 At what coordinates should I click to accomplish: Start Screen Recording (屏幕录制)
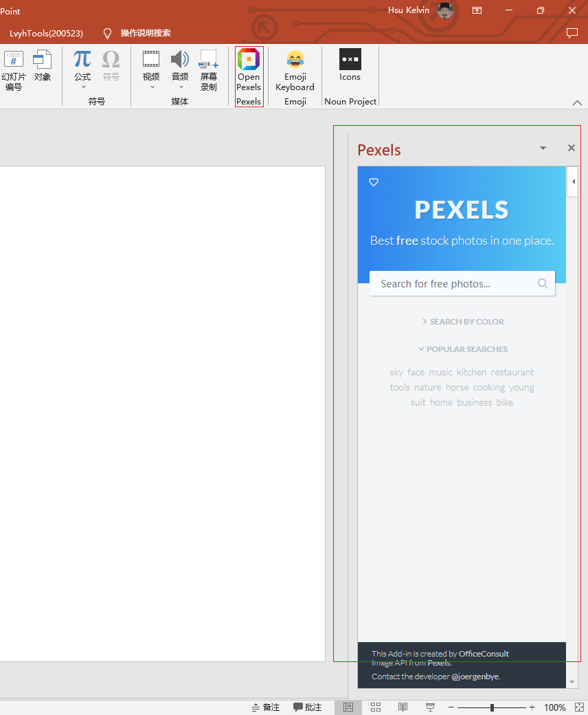click(209, 71)
